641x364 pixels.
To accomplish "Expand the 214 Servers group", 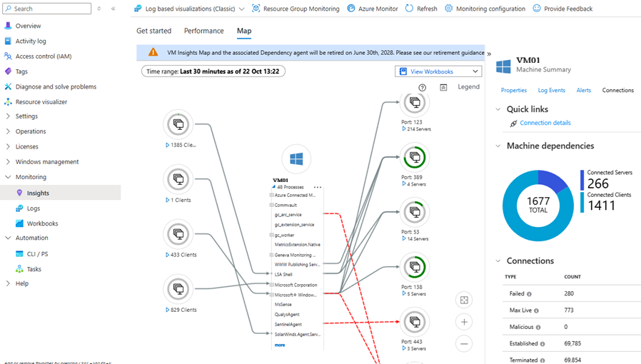I will click(x=404, y=129).
